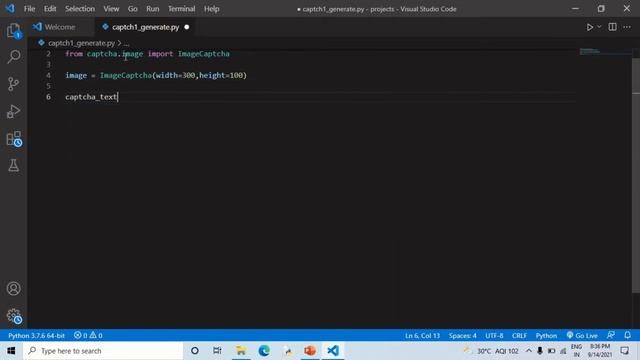Open the Search view in activity bar
The image size is (640, 360).
point(13,57)
